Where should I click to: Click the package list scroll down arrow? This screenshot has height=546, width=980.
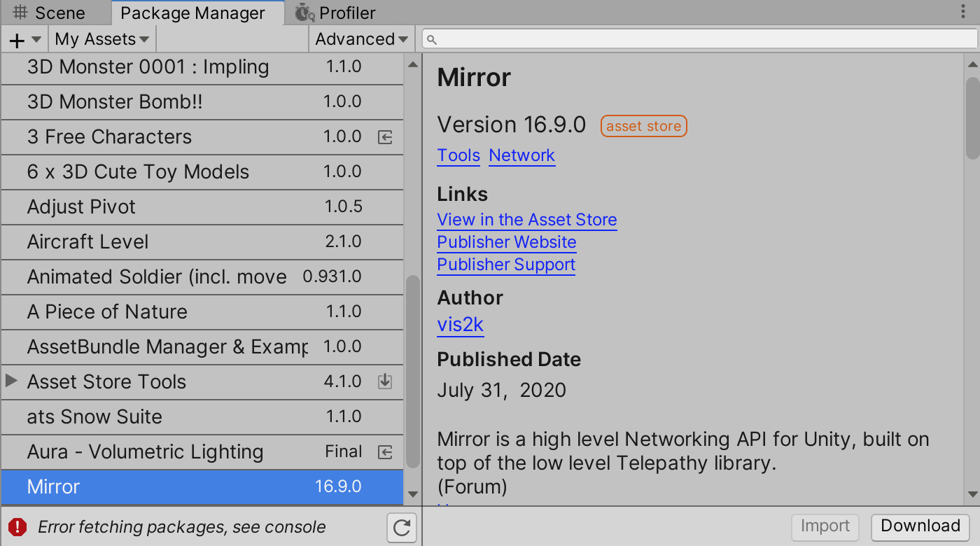click(x=413, y=495)
